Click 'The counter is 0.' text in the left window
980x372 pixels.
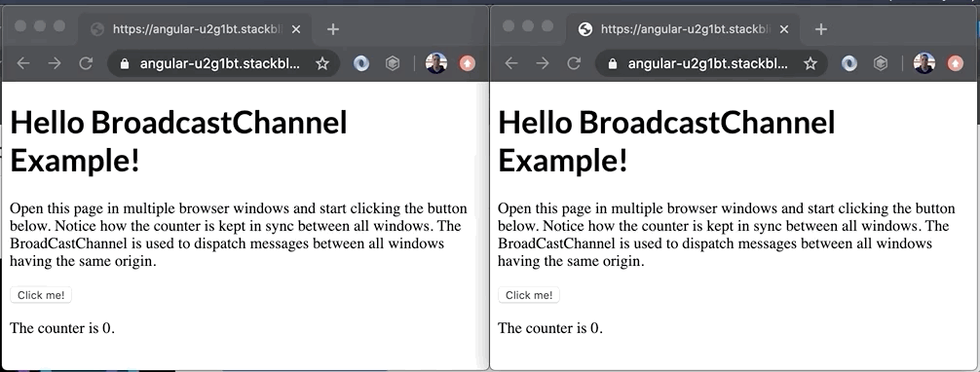62,328
